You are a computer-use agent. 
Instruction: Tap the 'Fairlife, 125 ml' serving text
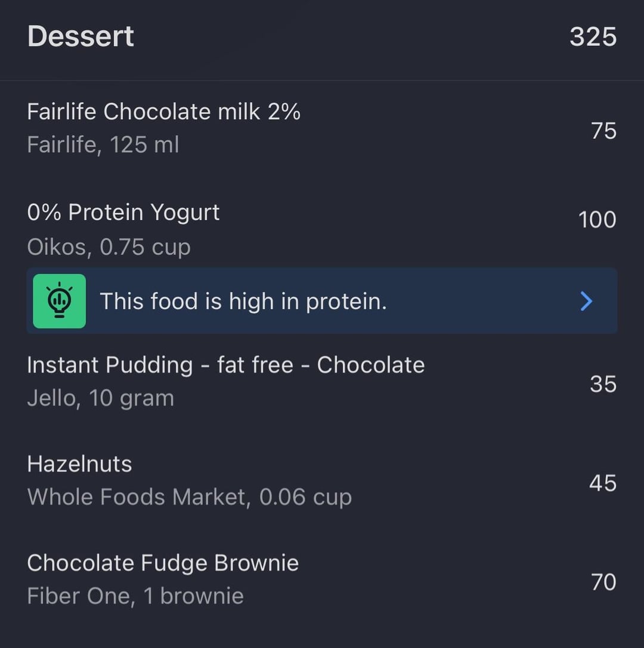pos(103,145)
